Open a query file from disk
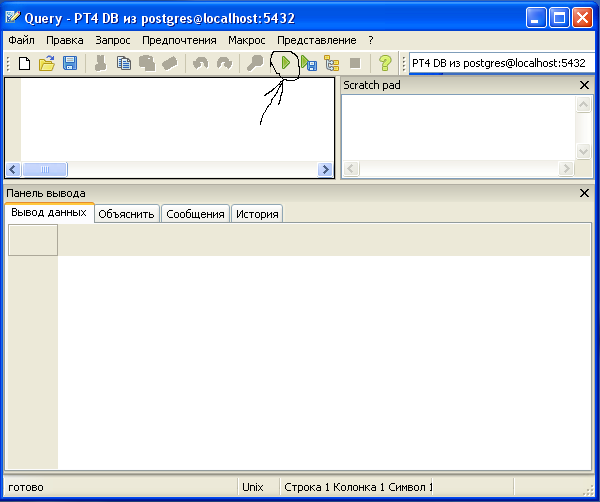Image resolution: width=600 pixels, height=502 pixels. [x=47, y=63]
